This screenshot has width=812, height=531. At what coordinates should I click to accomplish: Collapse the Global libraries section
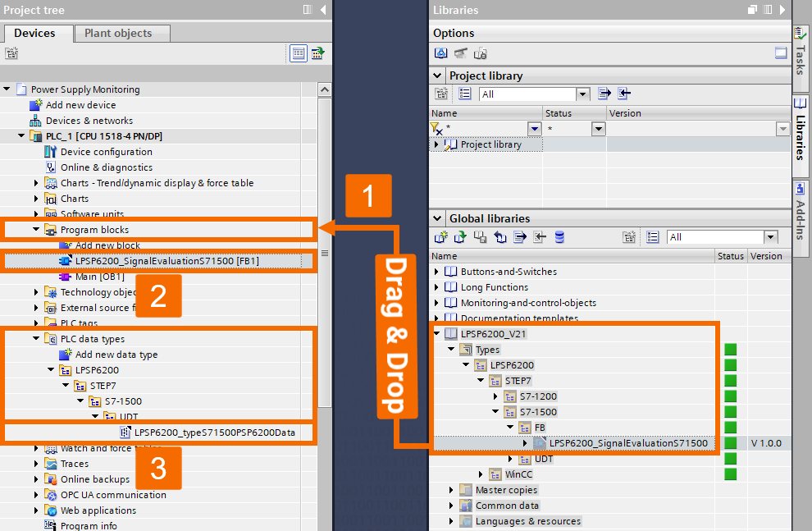coord(437,218)
